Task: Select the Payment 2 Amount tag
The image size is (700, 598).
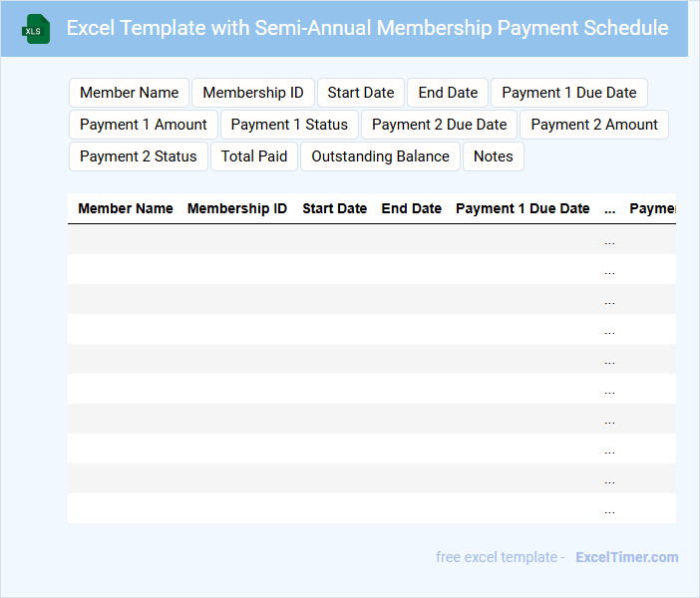Action: [x=594, y=125]
